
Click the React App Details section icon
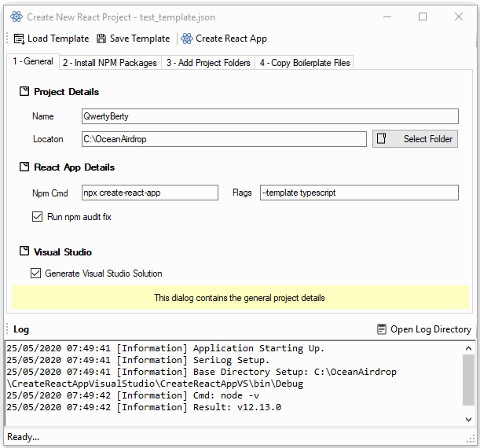pyautogui.click(x=24, y=167)
